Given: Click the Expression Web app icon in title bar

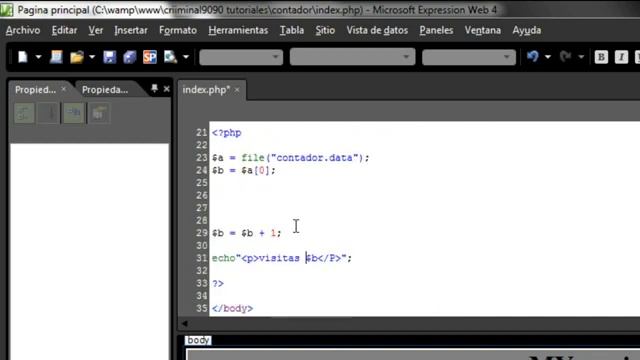Looking at the screenshot, I should pos(7,10).
